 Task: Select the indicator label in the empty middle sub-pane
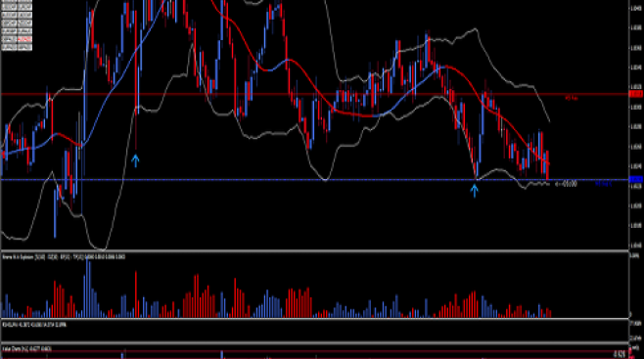coord(34,325)
